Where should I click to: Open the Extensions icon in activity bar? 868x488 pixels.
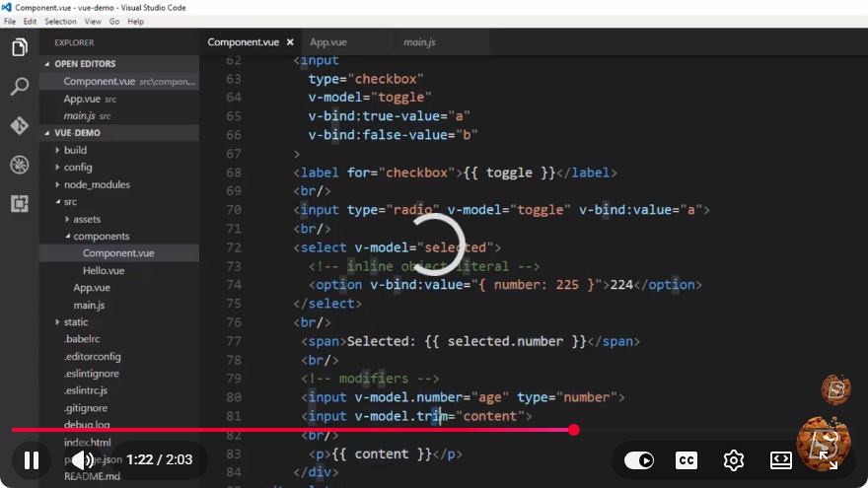(x=20, y=204)
